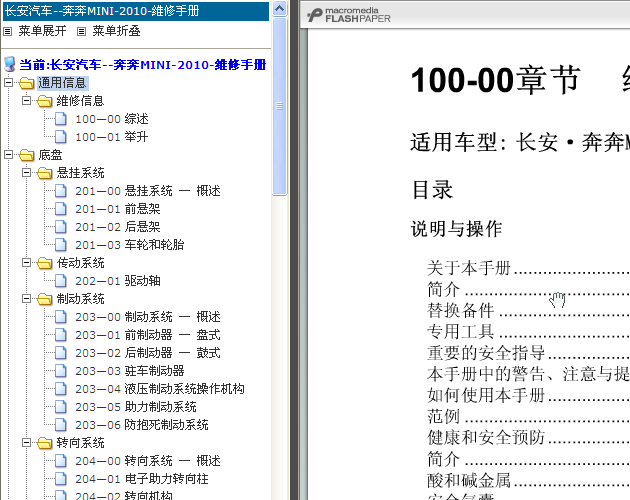Click the Macromedia FlashPaper logo

tap(349, 15)
